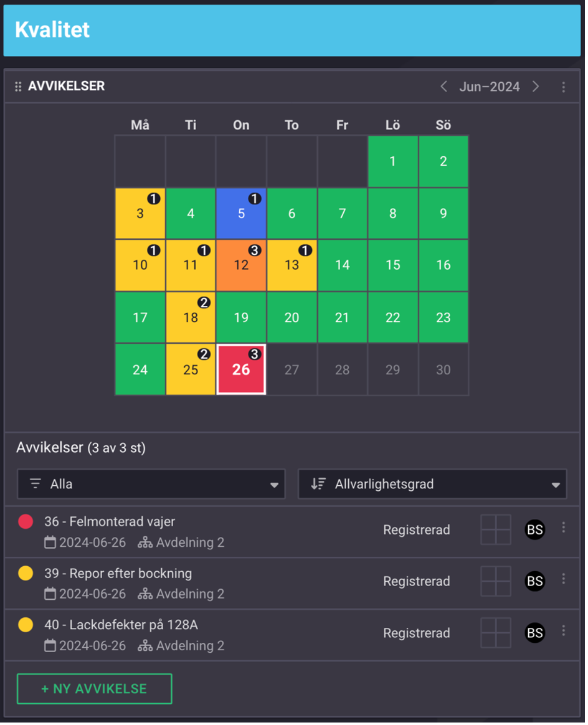Screen dimensions: 588x725
Task: Click BS avatar on Lackdefekter row
Action: (535, 633)
